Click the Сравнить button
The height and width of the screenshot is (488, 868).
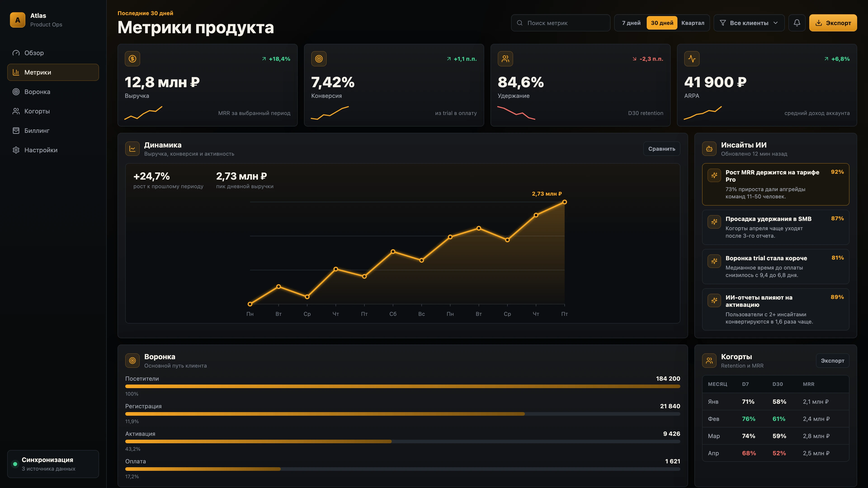pyautogui.click(x=661, y=148)
